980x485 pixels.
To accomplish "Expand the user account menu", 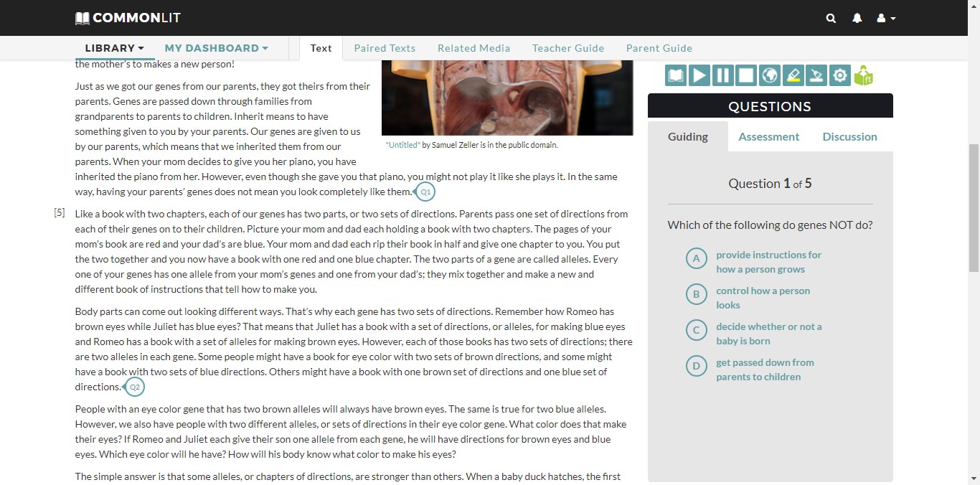I will coord(886,18).
